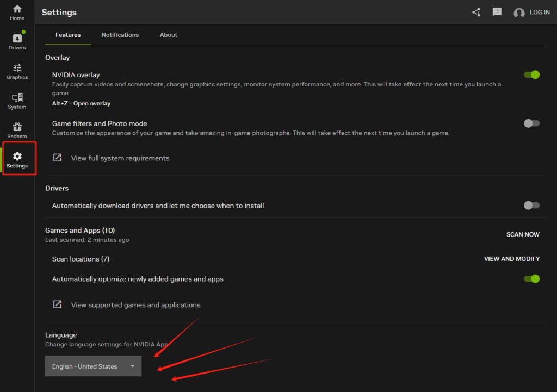This screenshot has width=557, height=392.
Task: Click the share icon in header
Action: [476, 13]
